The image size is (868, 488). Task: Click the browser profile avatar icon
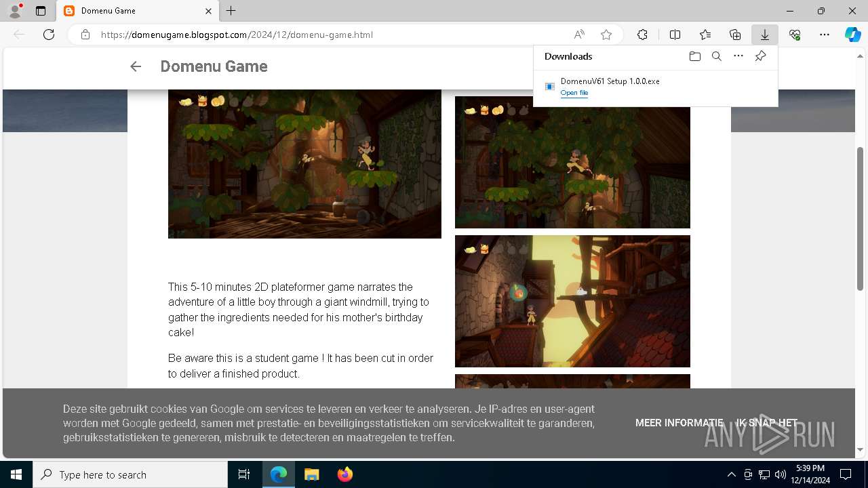pyautogui.click(x=15, y=11)
